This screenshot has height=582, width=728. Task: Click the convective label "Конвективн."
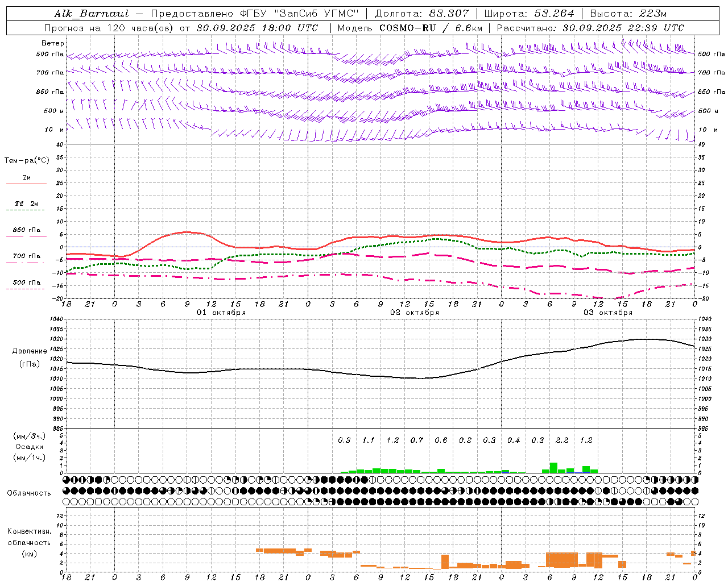pos(30,531)
